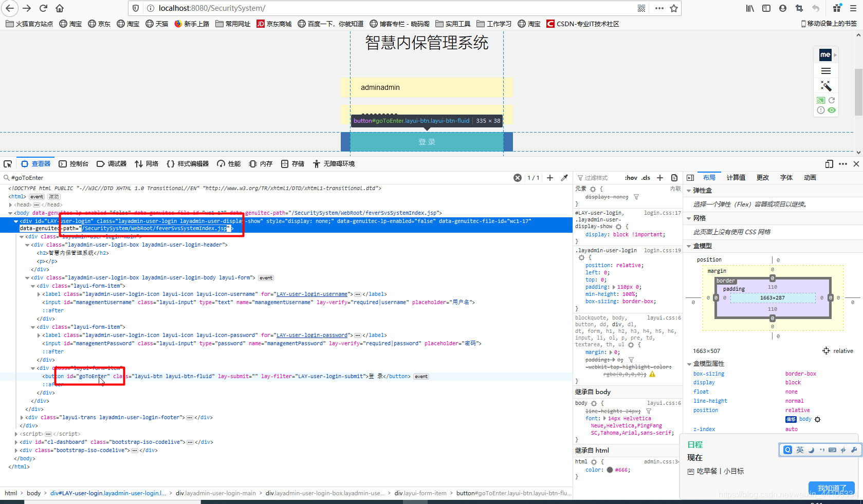Click the 我知道了 button in the popup

(832, 488)
